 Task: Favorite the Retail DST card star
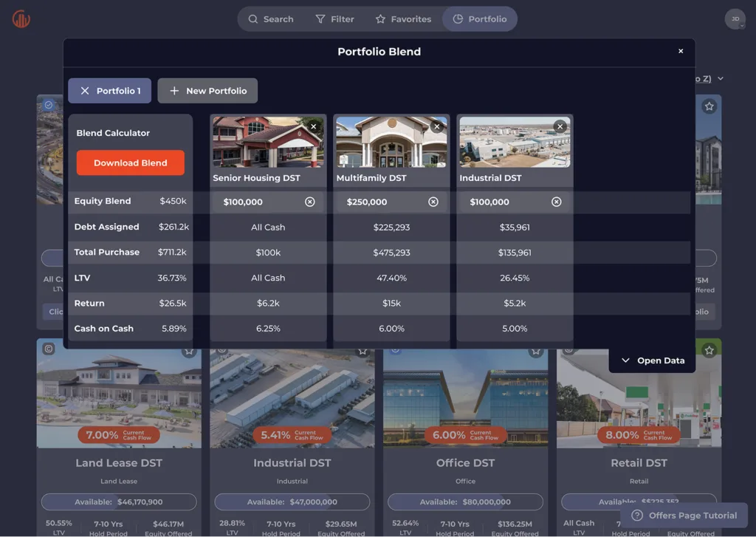click(x=709, y=350)
